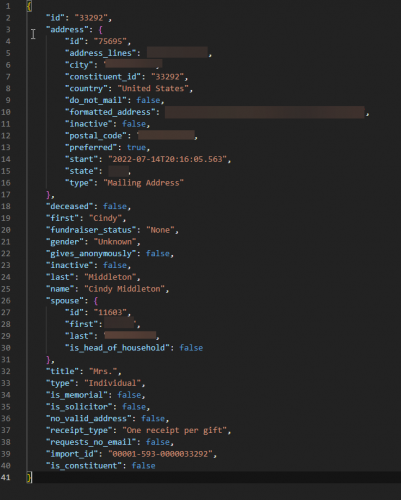This screenshot has width=401, height=500.
Task: Click the "One receipt per gift" value
Action: tap(174, 430)
